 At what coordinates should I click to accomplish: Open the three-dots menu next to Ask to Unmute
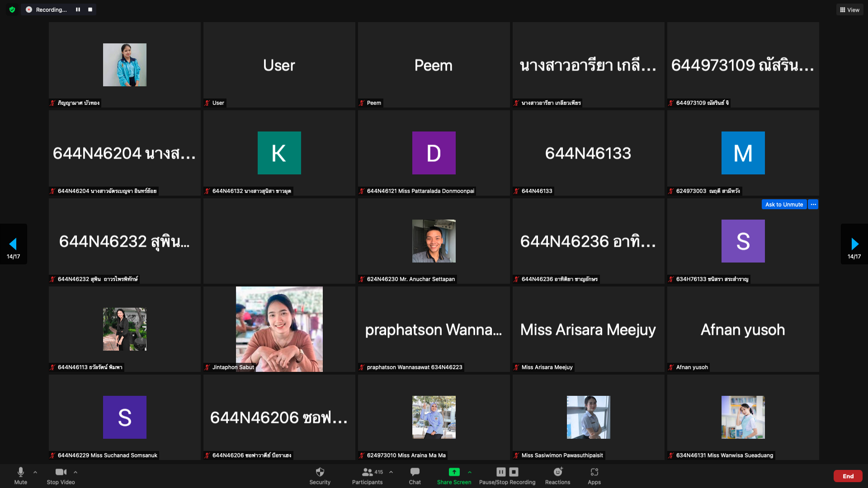[x=813, y=205]
